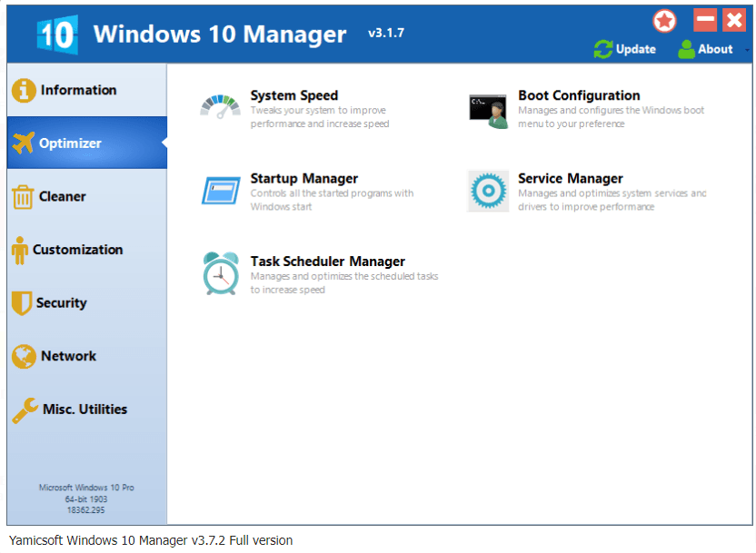Click the Information info icon
756x553 pixels.
click(x=24, y=90)
